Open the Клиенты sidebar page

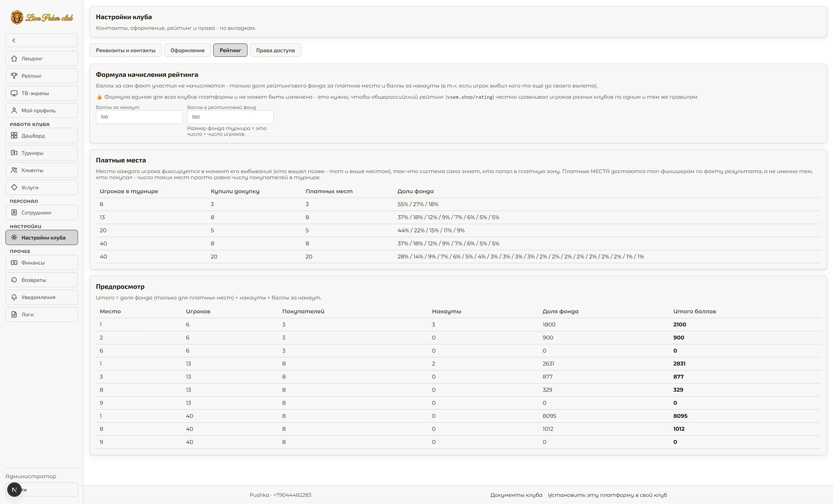(x=42, y=170)
